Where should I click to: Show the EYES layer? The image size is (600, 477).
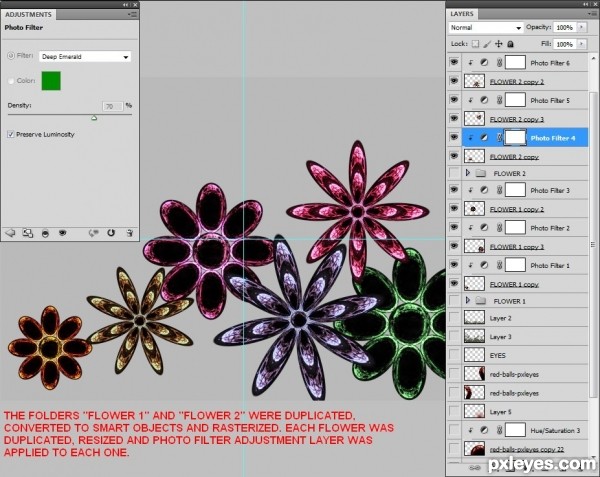coord(454,355)
